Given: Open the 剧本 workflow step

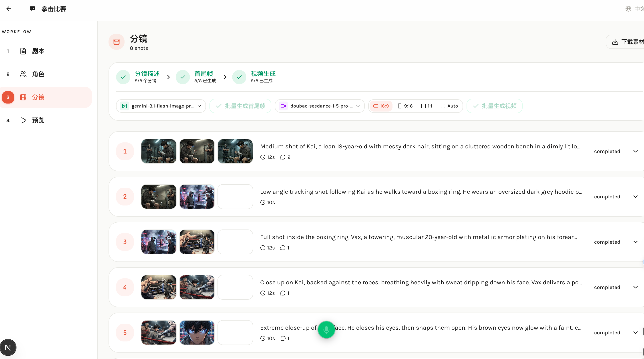Looking at the screenshot, I should (x=38, y=51).
